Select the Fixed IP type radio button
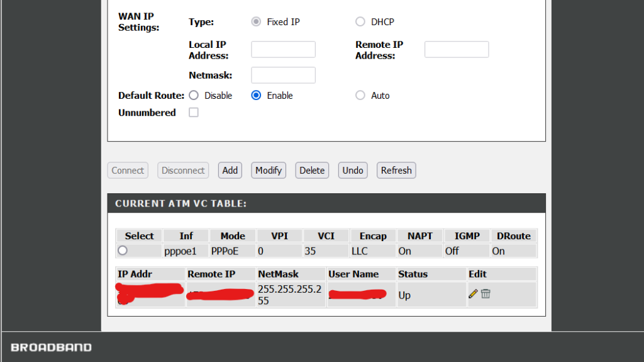The width and height of the screenshot is (644, 362). pos(256,22)
